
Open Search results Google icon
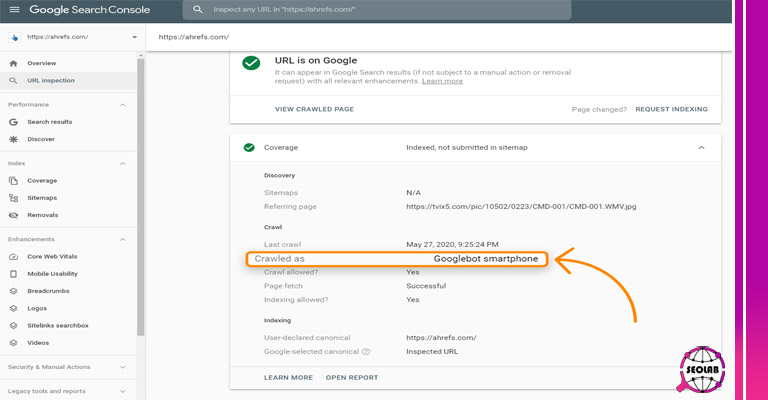pos(13,122)
